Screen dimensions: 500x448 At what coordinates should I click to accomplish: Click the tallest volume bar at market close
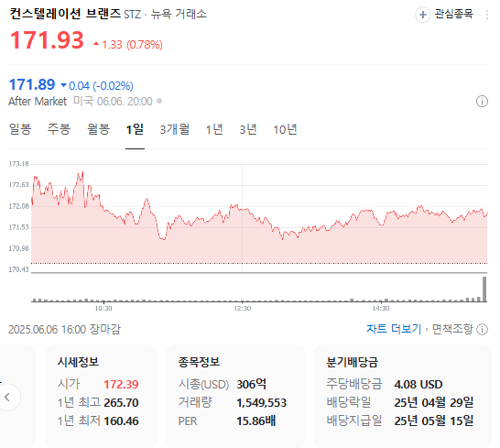coord(484,290)
